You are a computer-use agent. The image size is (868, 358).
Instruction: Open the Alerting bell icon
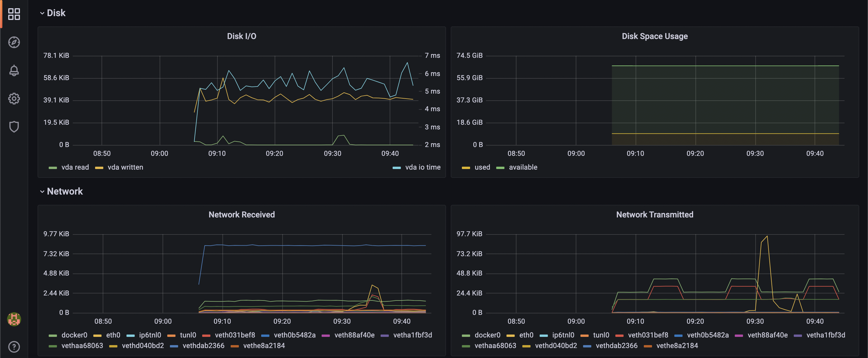14,70
